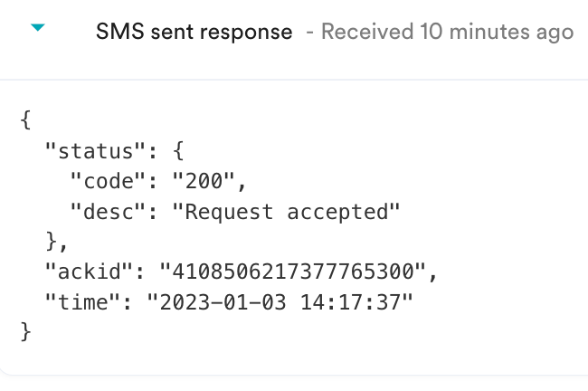The height and width of the screenshot is (391, 588).
Task: Click the word "Received" in the header
Action: click(x=367, y=33)
